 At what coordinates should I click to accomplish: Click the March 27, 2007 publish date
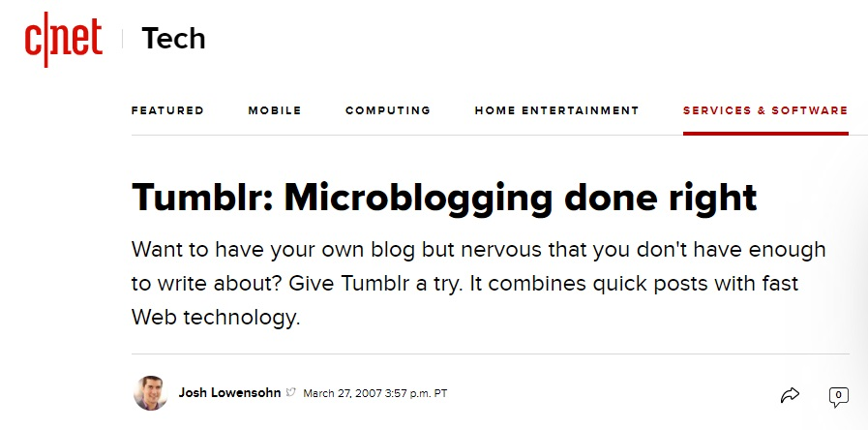[x=343, y=393]
